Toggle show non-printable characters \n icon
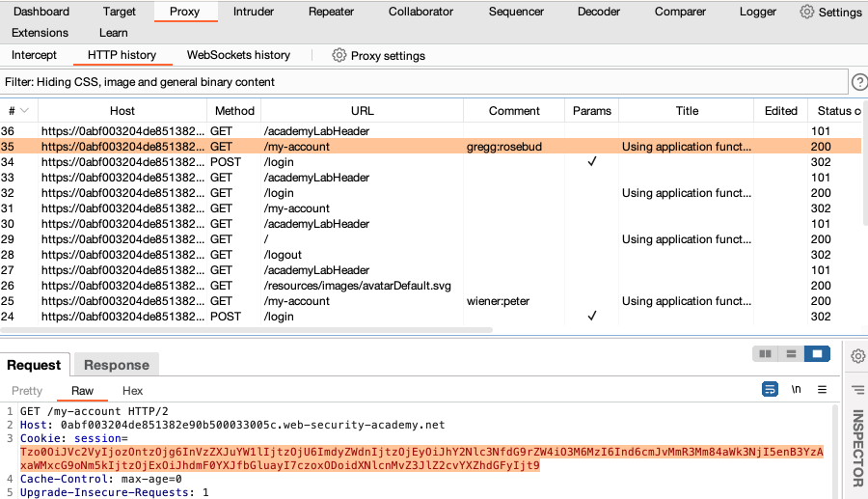This screenshot has height=499, width=868. point(796,389)
